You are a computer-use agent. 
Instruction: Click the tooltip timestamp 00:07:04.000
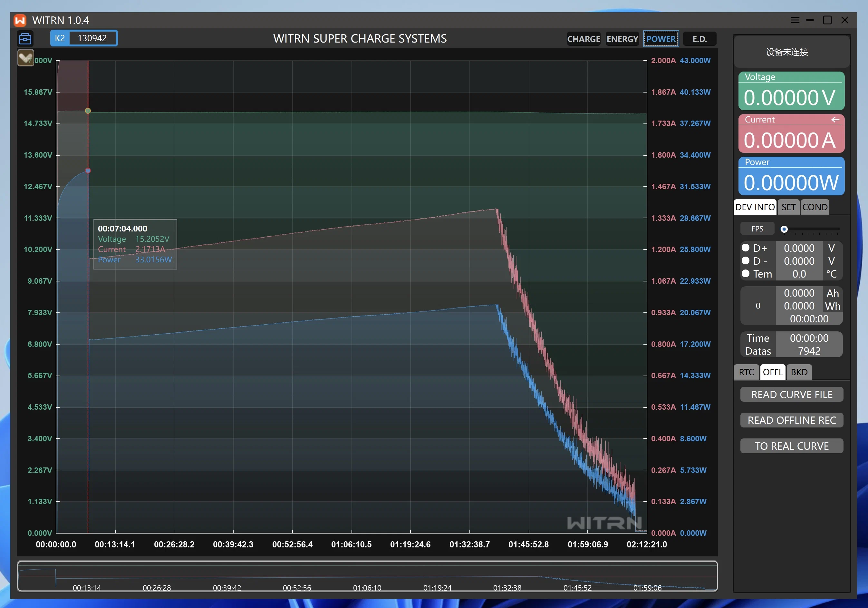[x=122, y=229]
